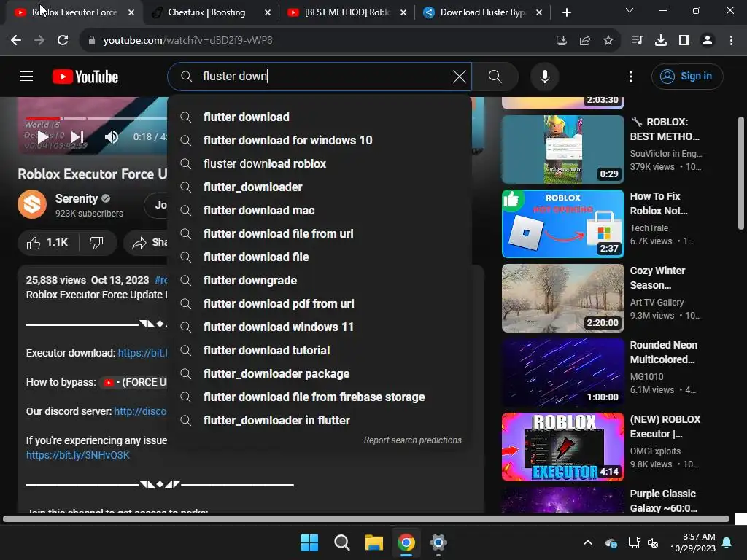The width and height of the screenshot is (747, 560).
Task: Open the Chrome profile avatar icon
Action: (708, 41)
